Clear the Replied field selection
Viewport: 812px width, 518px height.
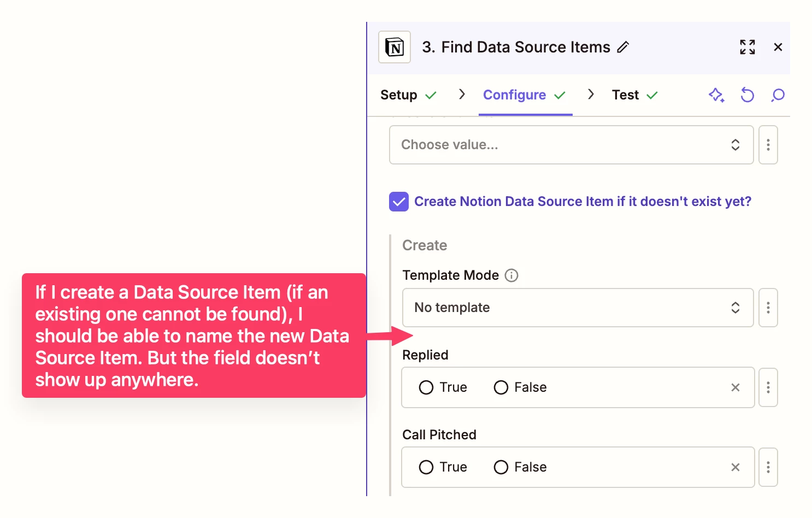point(735,387)
